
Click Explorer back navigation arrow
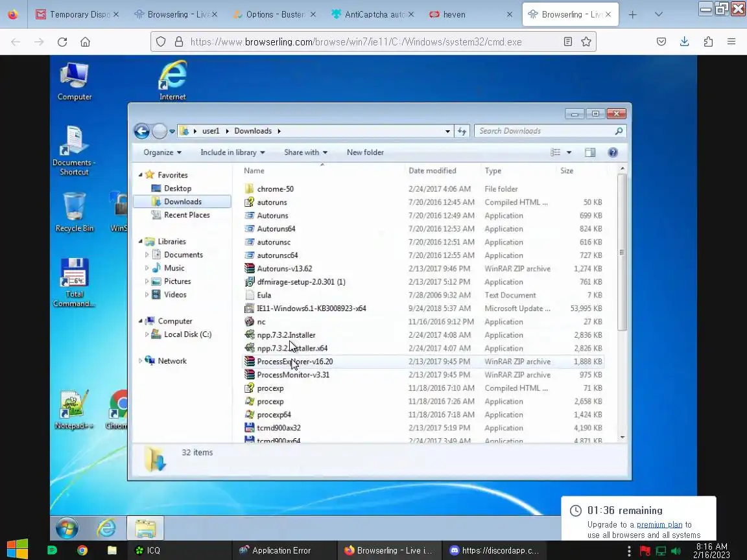(x=141, y=131)
